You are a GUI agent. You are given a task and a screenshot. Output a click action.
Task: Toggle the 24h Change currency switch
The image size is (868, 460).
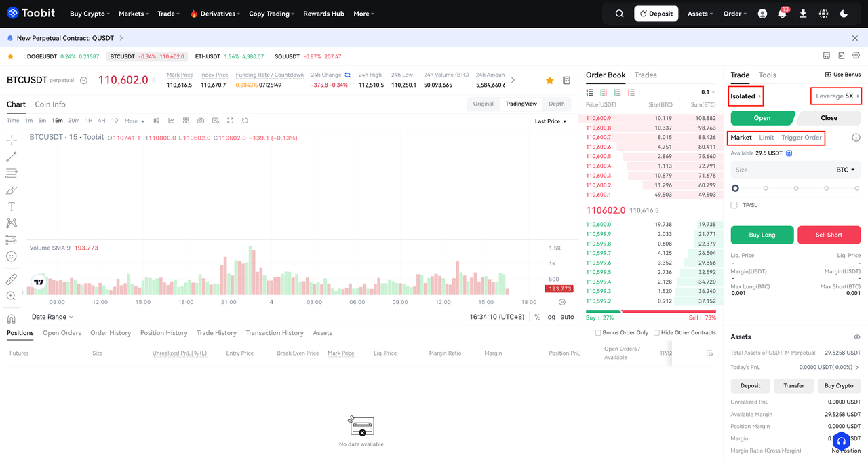point(348,75)
